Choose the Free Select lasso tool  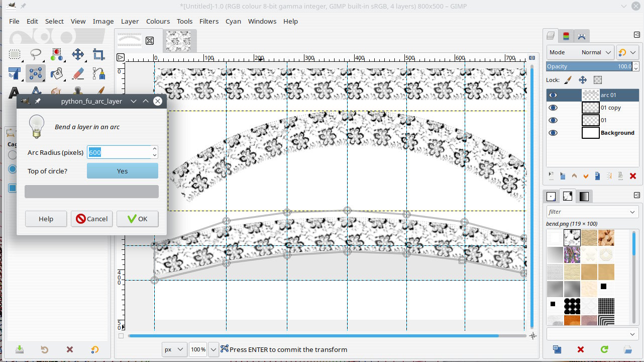[x=36, y=54]
